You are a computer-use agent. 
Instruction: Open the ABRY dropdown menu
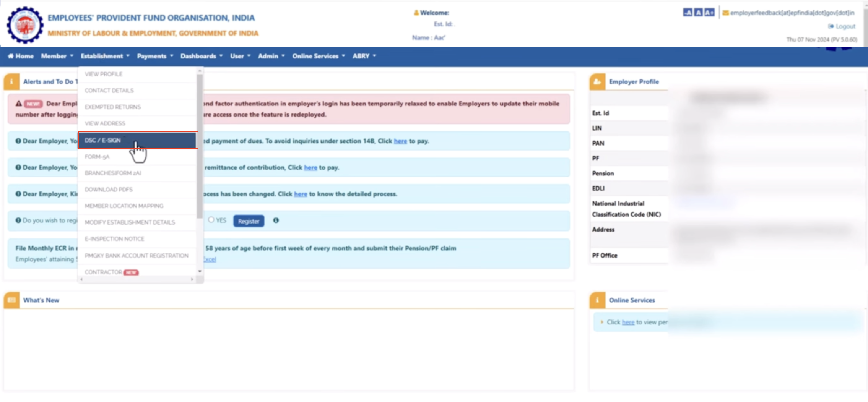click(364, 56)
